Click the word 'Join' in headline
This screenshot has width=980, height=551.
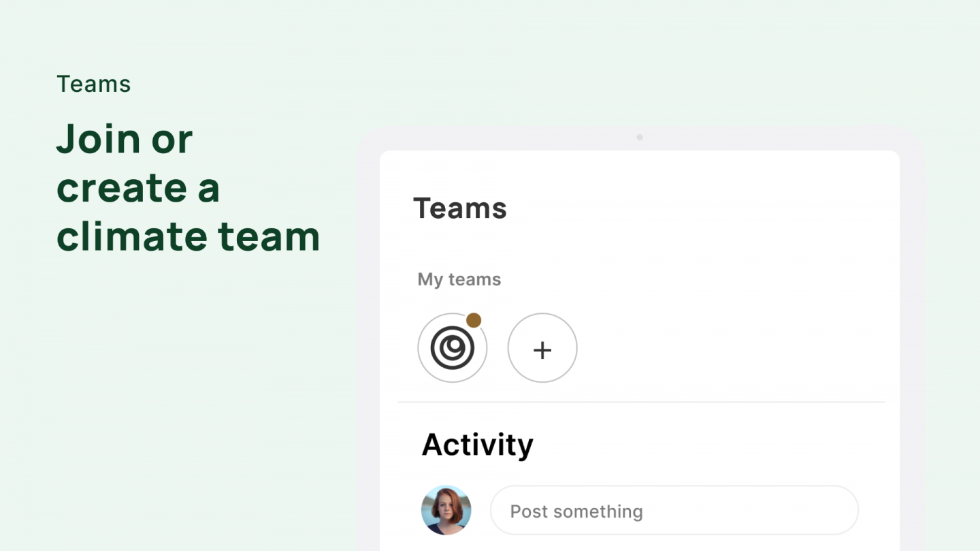pyautogui.click(x=99, y=139)
